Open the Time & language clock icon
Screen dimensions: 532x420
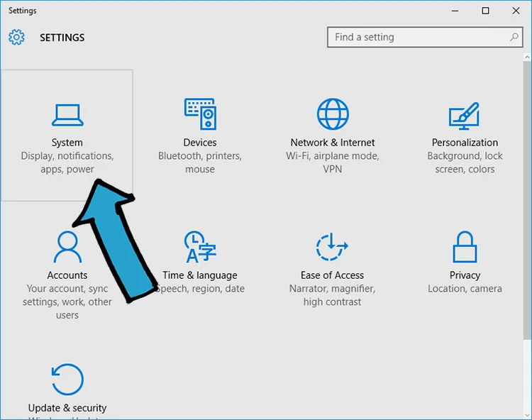(x=200, y=247)
